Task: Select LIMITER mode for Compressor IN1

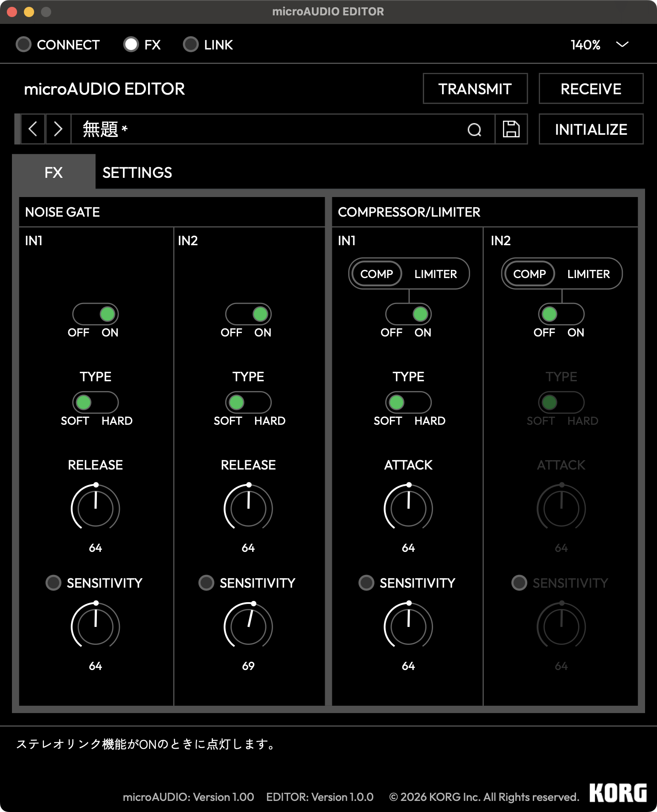Action: [x=435, y=274]
